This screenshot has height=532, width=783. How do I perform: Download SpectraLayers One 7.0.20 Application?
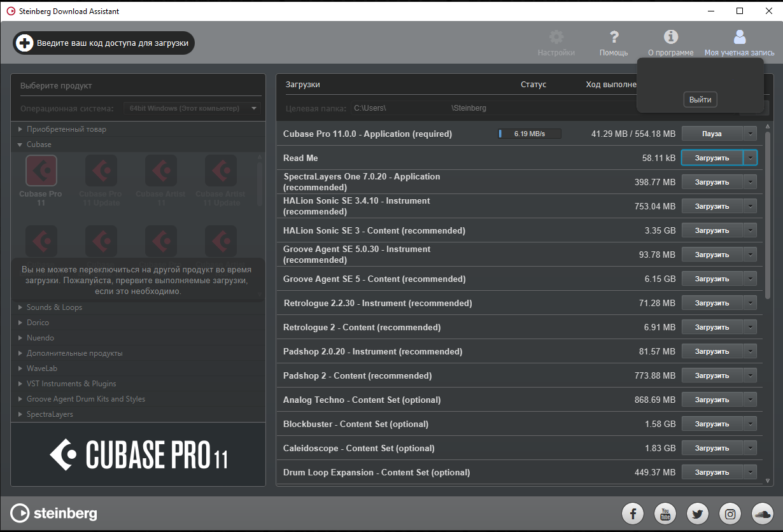[712, 182]
